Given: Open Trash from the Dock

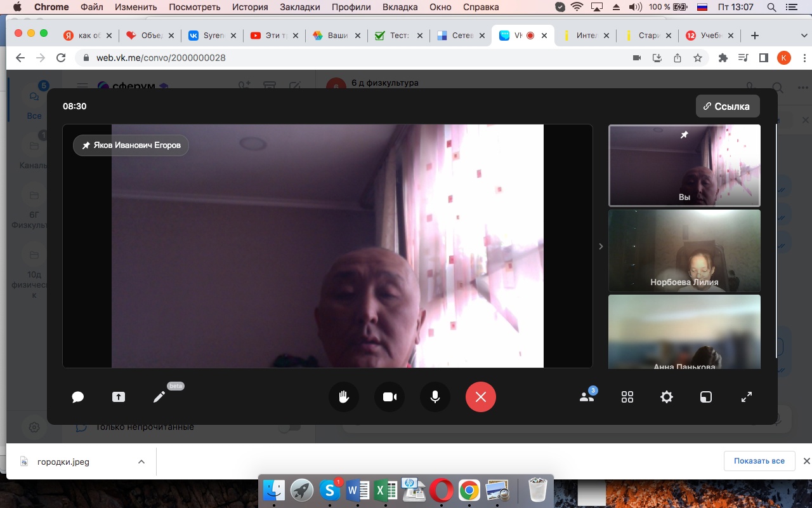Looking at the screenshot, I should 538,490.
